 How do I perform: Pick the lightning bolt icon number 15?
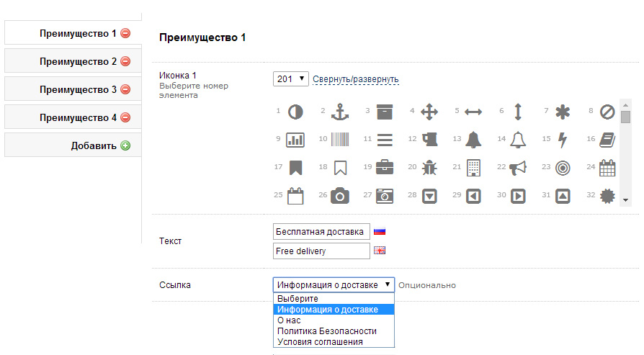563,139
